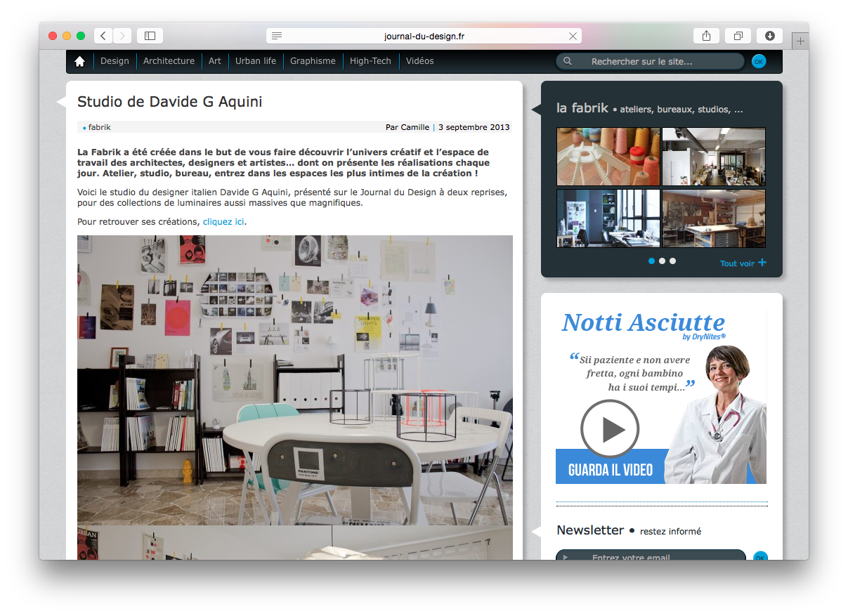Add a new tab with plus button

(800, 41)
